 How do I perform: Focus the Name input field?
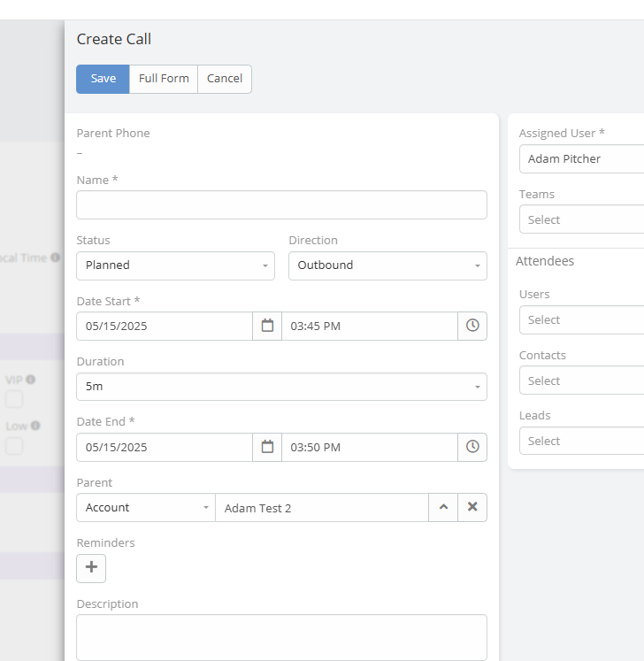[281, 205]
